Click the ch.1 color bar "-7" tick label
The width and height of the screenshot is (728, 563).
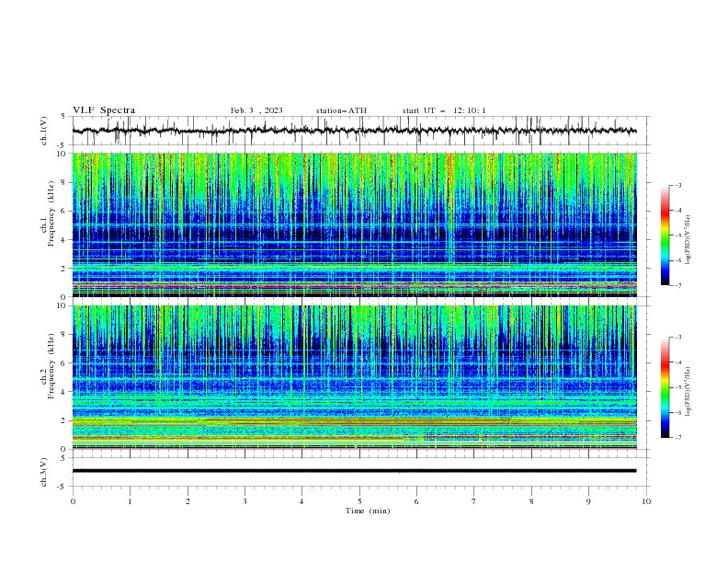(x=678, y=286)
